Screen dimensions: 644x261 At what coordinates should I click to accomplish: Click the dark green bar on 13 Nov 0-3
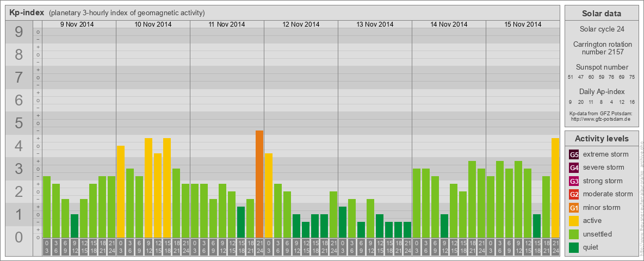[343, 222]
